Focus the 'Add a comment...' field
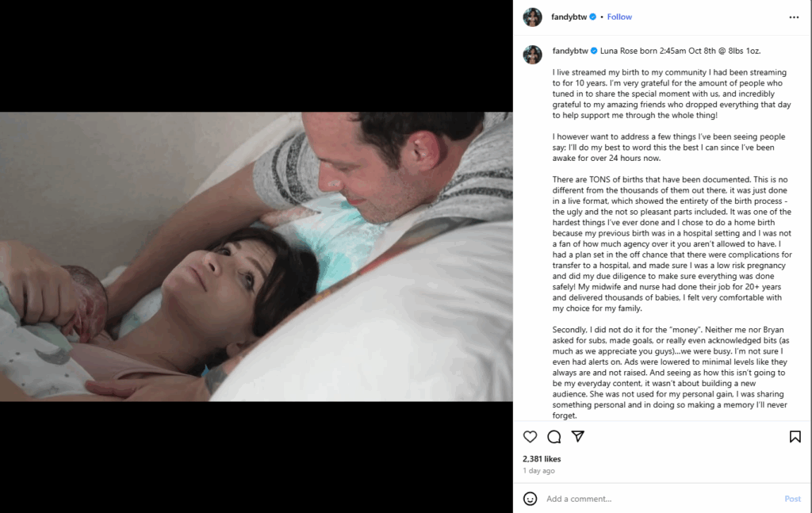This screenshot has height=513, width=812. coord(662,499)
